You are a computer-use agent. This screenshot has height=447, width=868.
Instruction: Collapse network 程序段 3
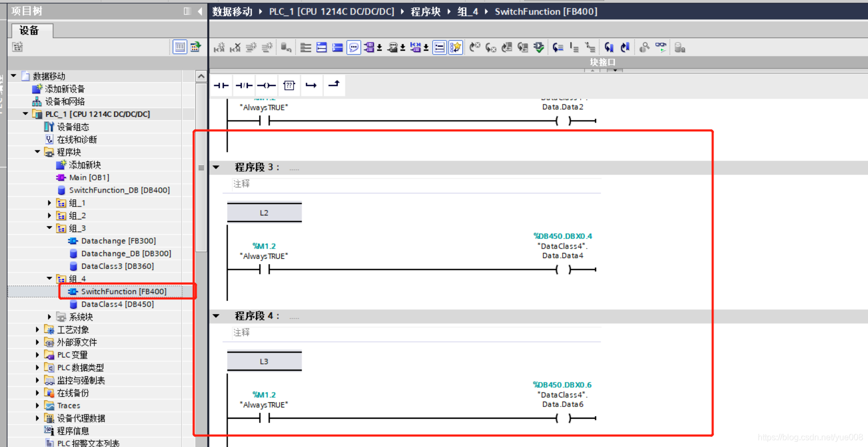pos(216,167)
